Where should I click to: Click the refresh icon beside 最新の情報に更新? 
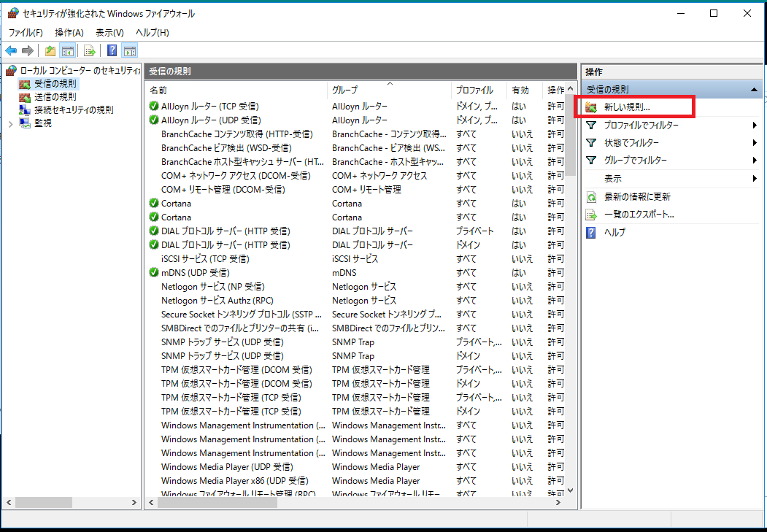click(x=591, y=197)
